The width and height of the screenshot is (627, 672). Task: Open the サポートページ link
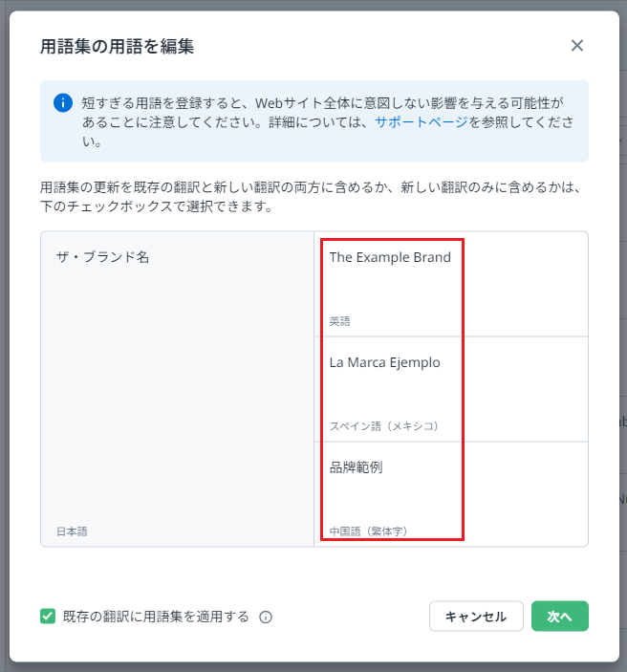coord(421,122)
